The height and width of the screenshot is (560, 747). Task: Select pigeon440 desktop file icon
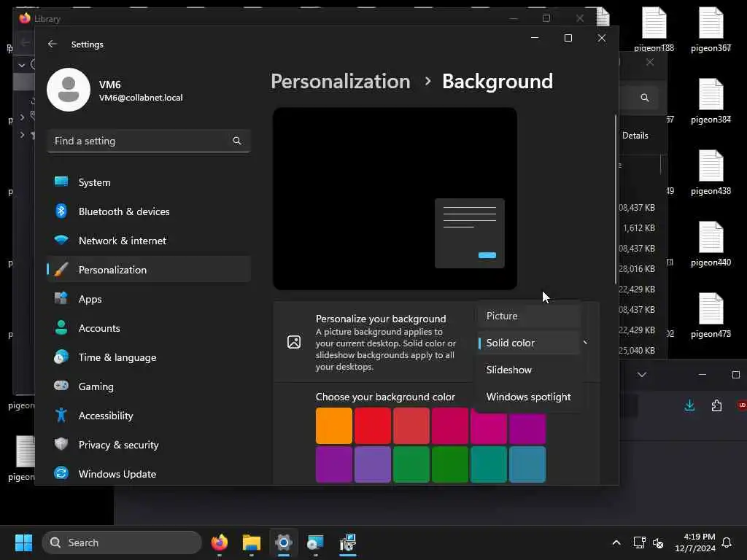(711, 244)
